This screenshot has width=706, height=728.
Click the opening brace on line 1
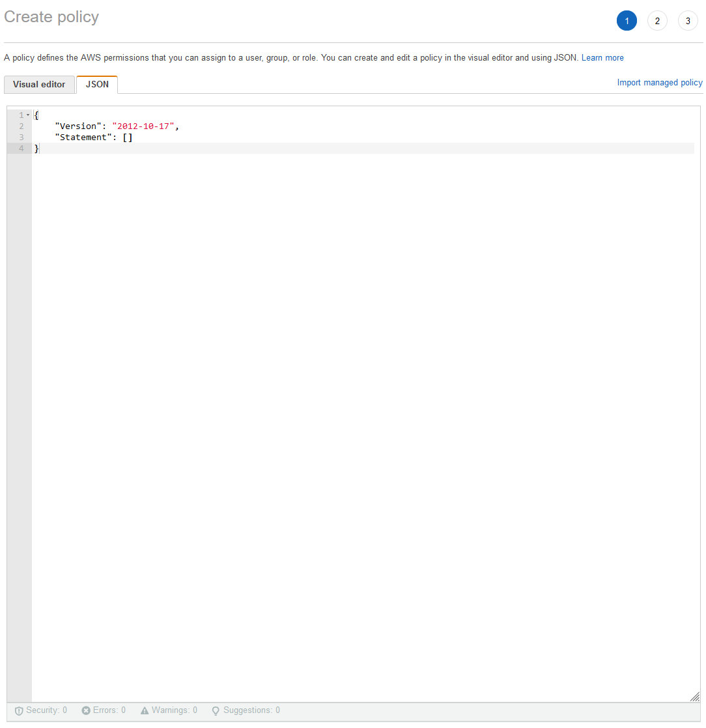coord(36,115)
